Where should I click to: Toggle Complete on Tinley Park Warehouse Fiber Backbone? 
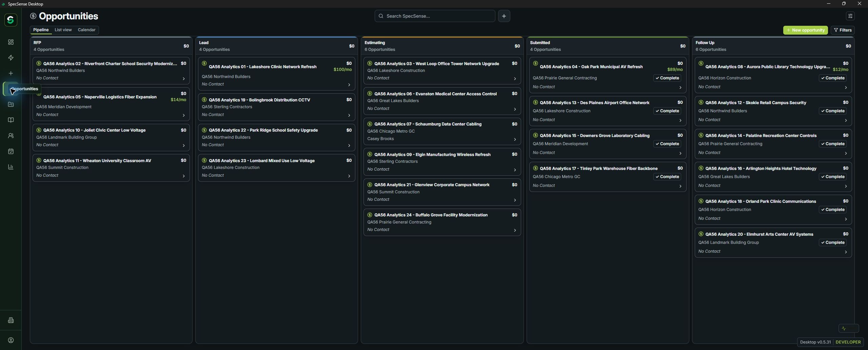667,177
